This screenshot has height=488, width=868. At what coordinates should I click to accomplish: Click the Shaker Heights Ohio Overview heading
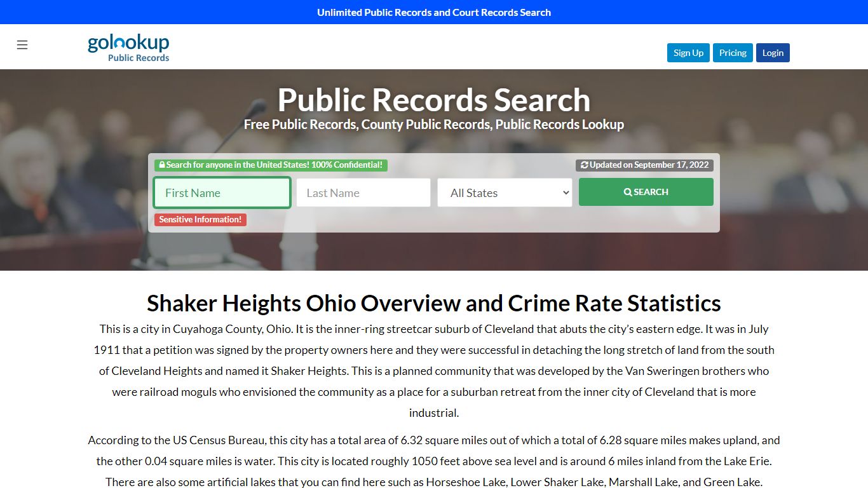click(x=434, y=303)
